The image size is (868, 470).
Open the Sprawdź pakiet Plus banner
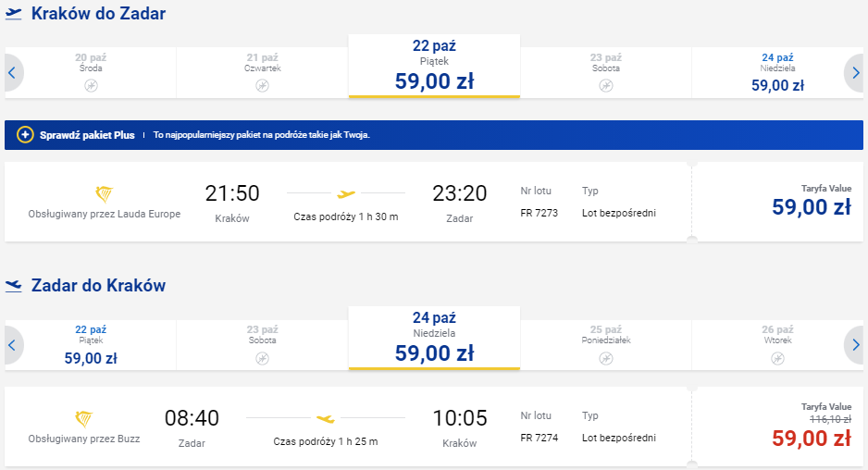[434, 135]
